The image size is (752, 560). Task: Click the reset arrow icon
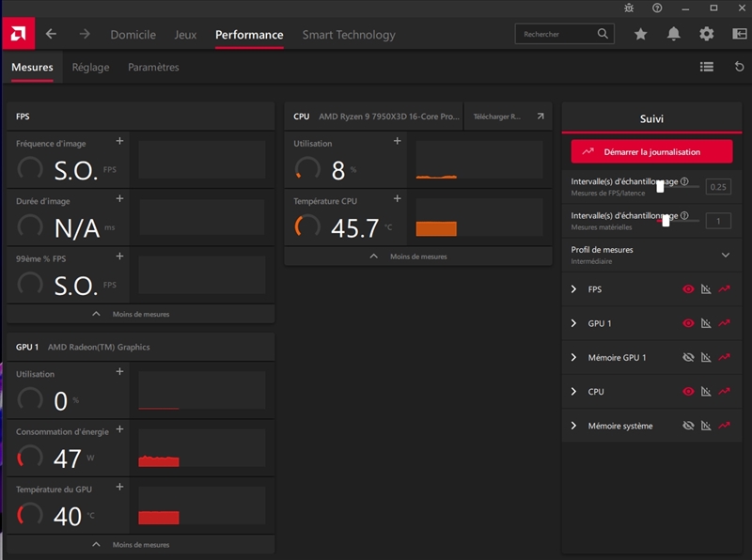coord(739,67)
